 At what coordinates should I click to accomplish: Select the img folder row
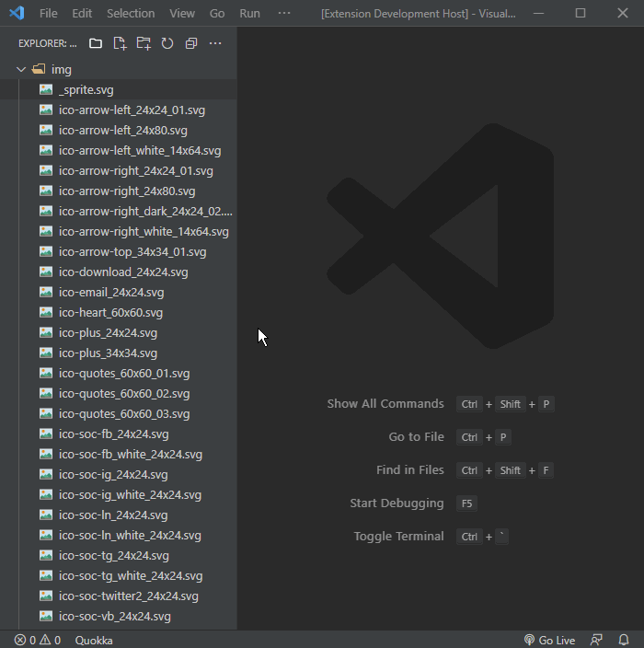[119, 69]
